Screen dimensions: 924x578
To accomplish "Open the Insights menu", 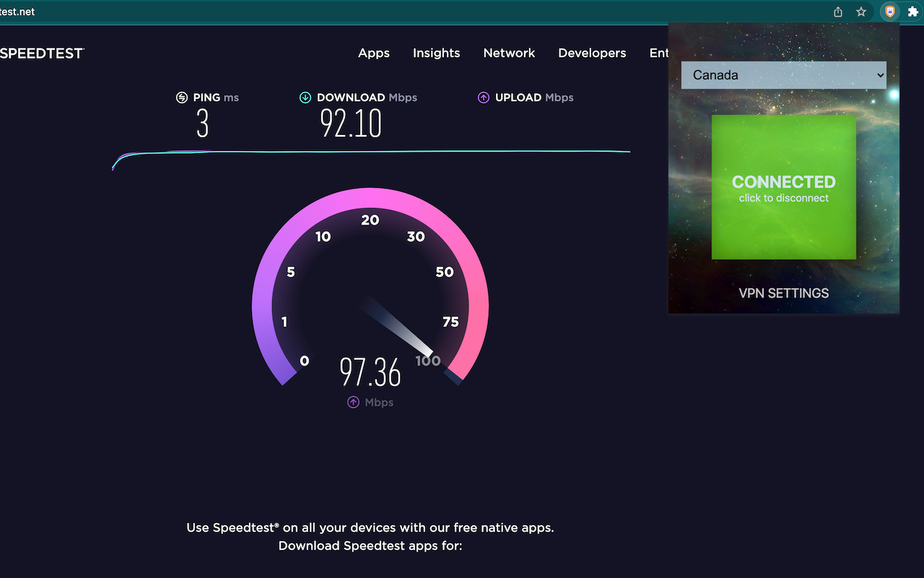I will click(437, 53).
